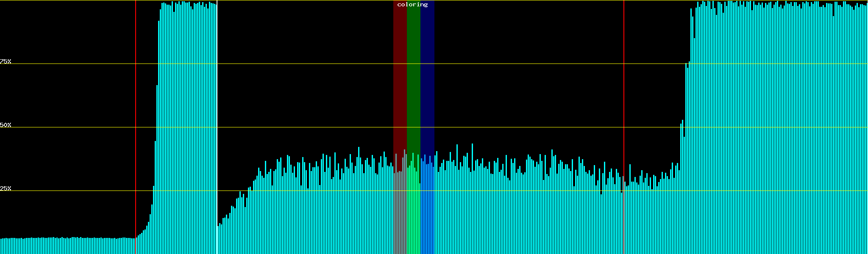Click the blue bars inside the blue band
The width and height of the screenshot is (868, 254).
point(427,212)
